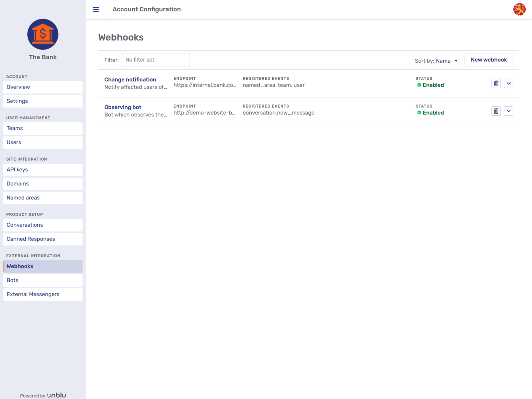Open the Sort by Name dropdown

[x=444, y=61]
